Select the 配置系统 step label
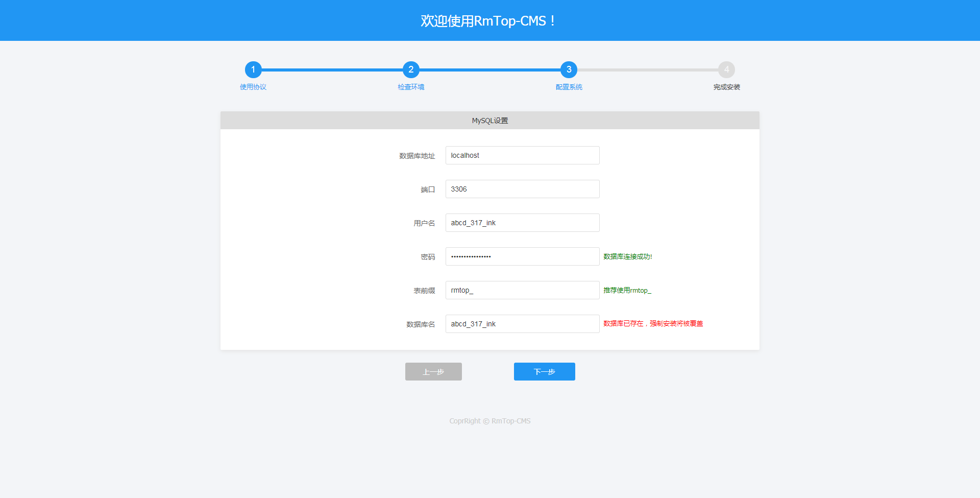This screenshot has width=980, height=498. coord(569,87)
